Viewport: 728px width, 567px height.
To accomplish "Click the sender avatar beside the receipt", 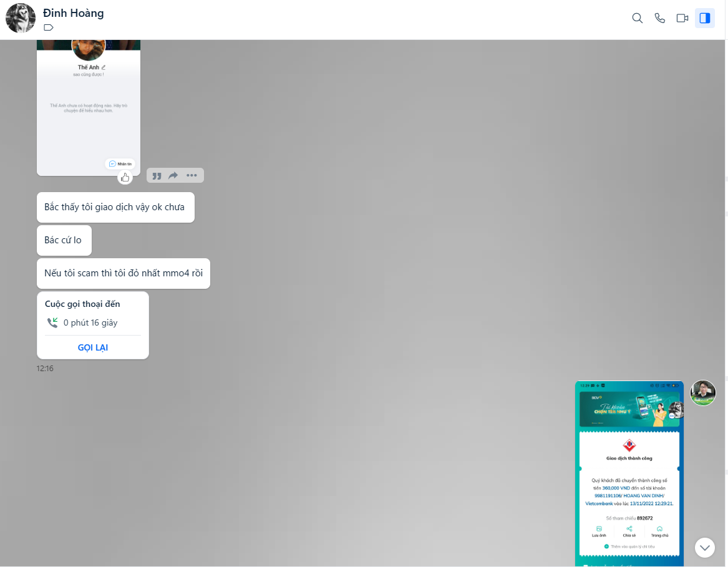I will click(703, 393).
